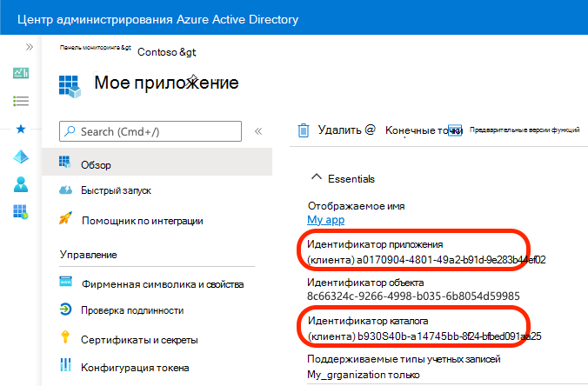
Task: Open the All services list icon
Action: 21,101
